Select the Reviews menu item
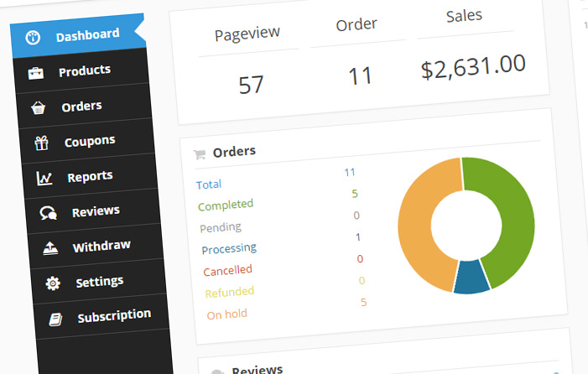This screenshot has height=374, width=588. pos(93,211)
